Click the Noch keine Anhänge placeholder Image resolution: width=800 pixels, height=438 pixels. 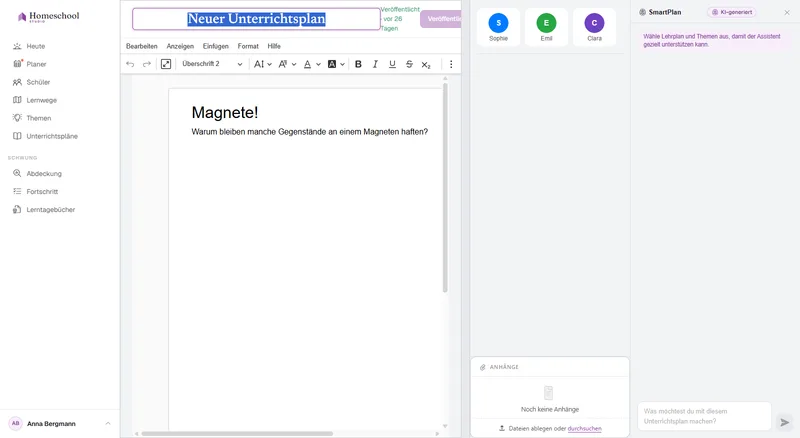click(x=549, y=400)
